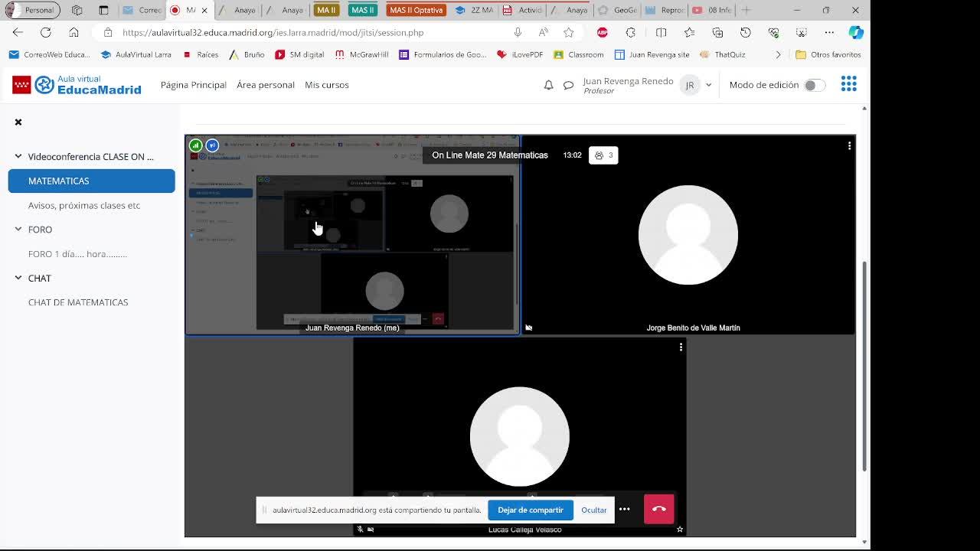Open options menu on Jorge Benito's tile
Screen dimensions: 980x551
click(x=849, y=145)
